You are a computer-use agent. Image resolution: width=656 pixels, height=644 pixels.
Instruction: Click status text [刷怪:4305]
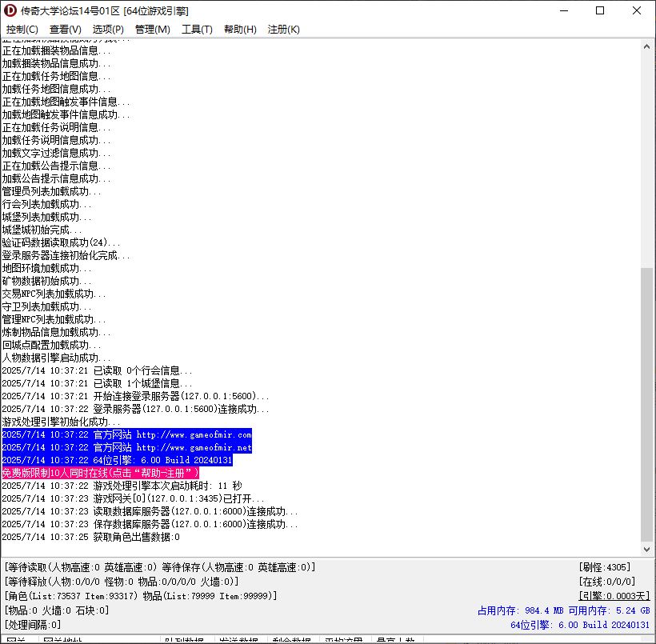605,567
